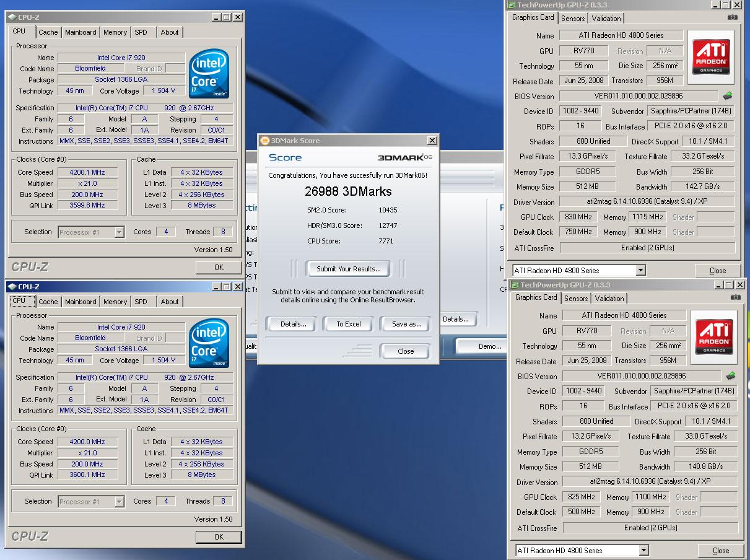The image size is (750, 560).
Task: Click OK in the top CPU-Z window
Action: (x=219, y=268)
